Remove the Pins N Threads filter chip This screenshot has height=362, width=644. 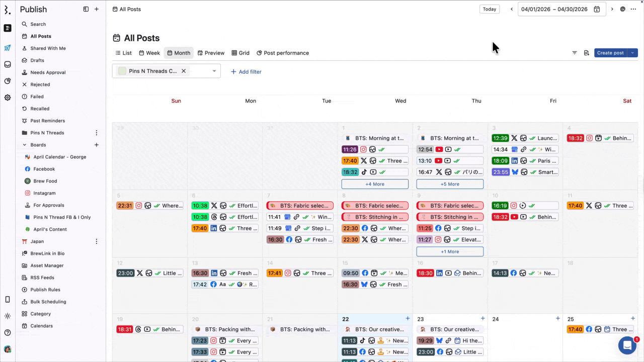click(x=184, y=71)
